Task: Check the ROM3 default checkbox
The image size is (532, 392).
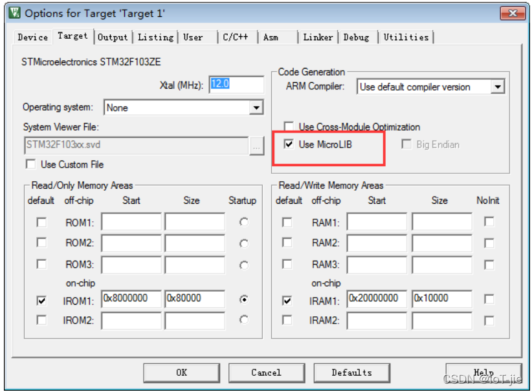Action: point(41,264)
